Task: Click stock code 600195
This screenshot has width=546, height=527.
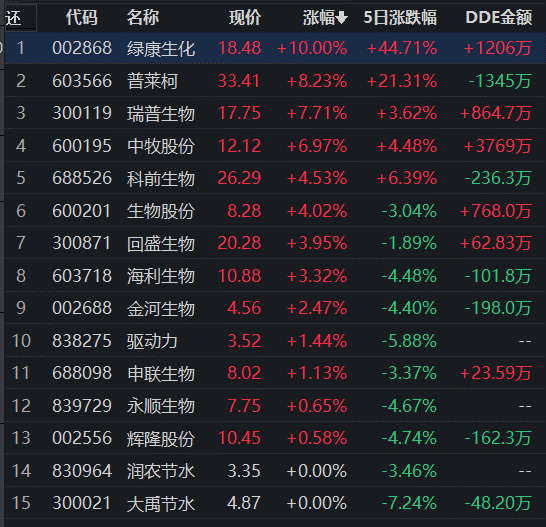Action: [82, 146]
